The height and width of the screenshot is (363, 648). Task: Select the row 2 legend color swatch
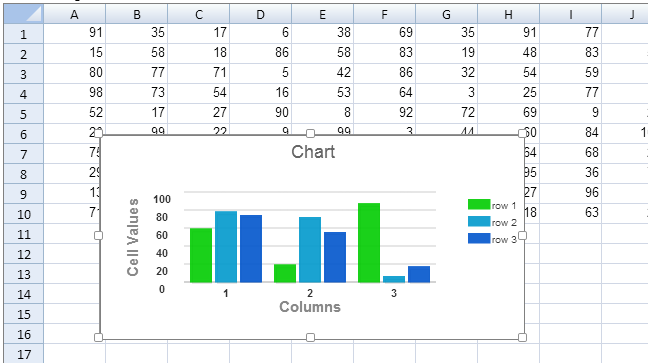pyautogui.click(x=479, y=221)
